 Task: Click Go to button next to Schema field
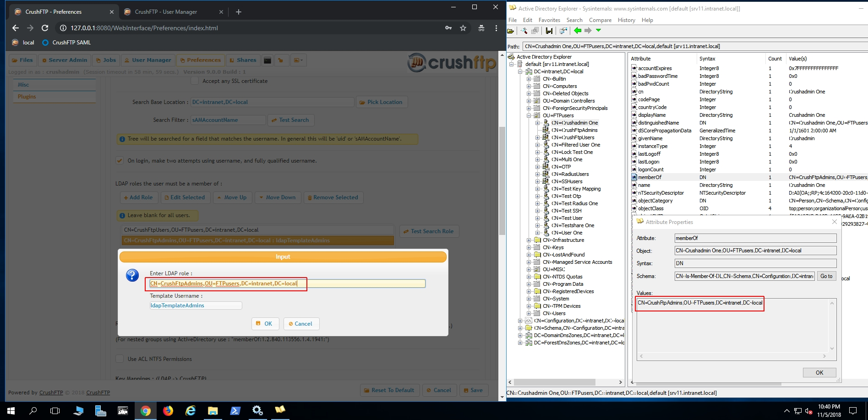tap(826, 276)
